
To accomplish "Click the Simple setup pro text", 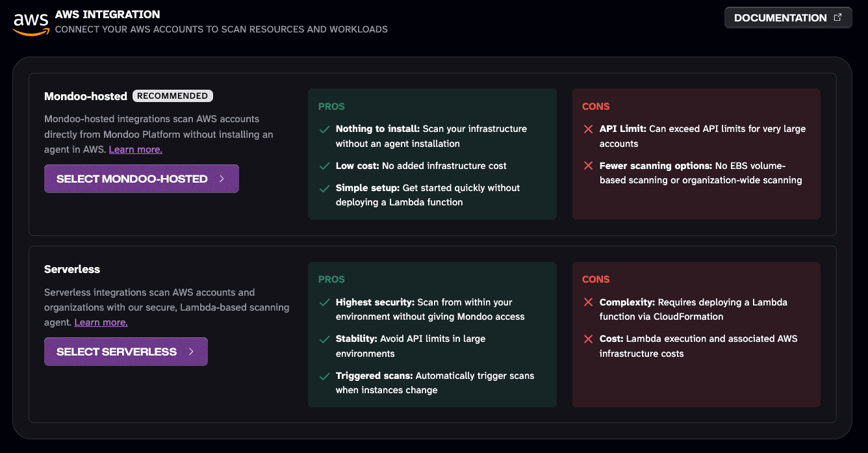I will (x=428, y=195).
